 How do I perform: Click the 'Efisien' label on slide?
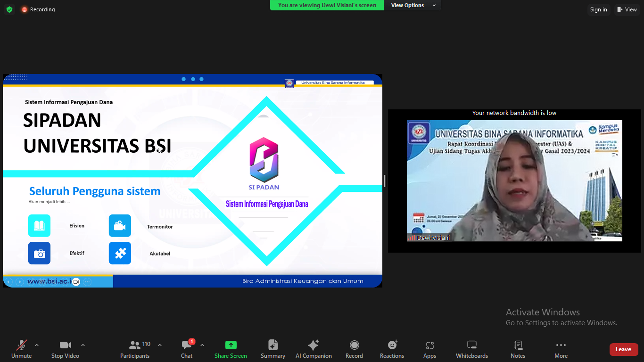77,226
